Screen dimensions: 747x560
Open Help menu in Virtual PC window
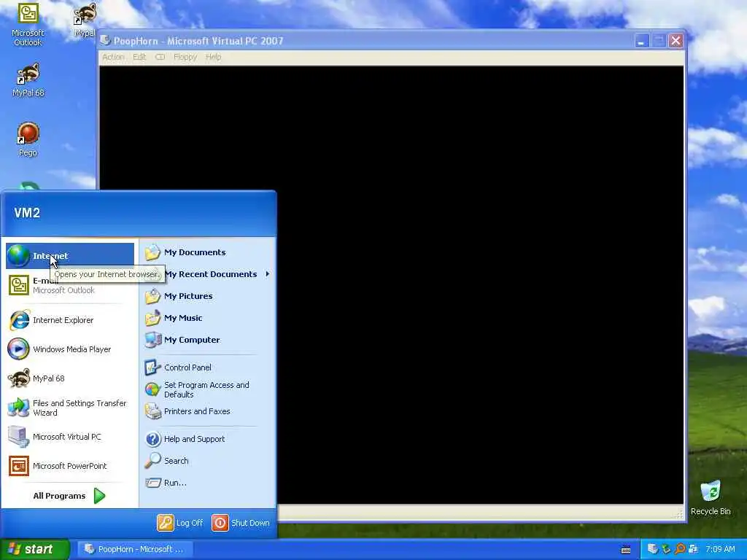pos(214,57)
